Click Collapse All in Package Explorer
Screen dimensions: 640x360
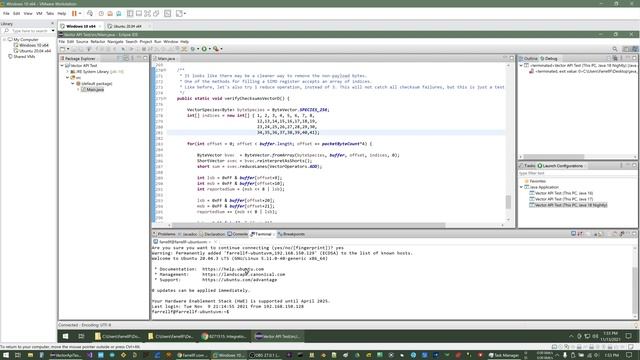click(x=119, y=59)
